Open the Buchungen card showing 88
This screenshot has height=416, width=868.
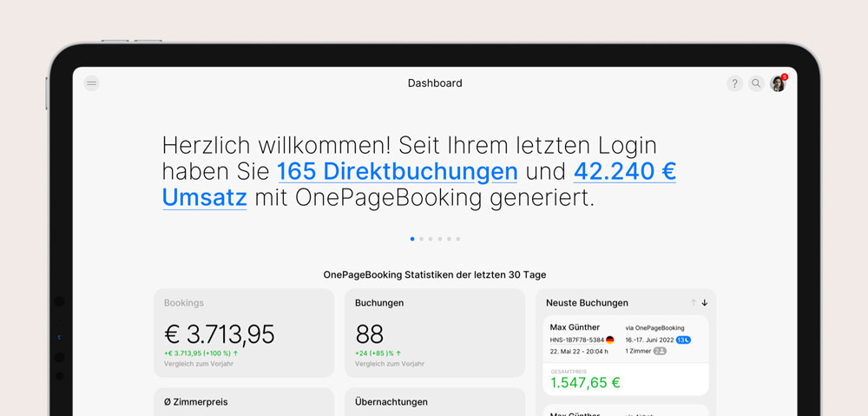point(435,333)
